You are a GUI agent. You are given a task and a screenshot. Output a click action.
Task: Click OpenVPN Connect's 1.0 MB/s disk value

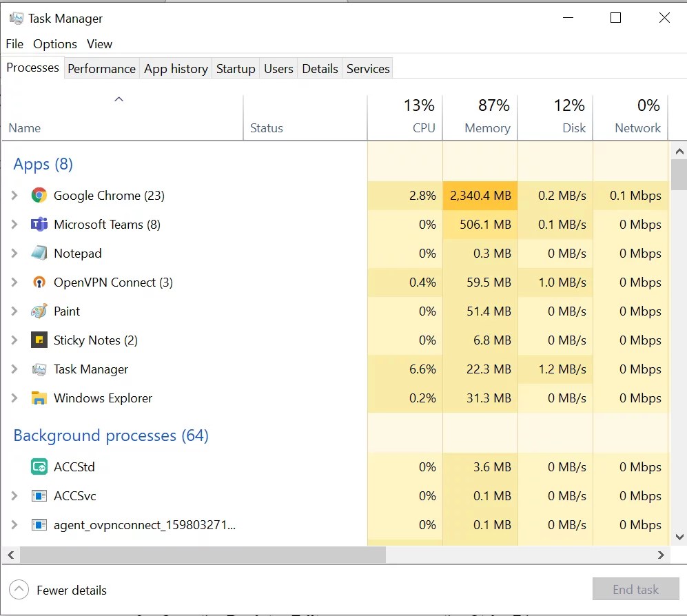click(x=555, y=282)
